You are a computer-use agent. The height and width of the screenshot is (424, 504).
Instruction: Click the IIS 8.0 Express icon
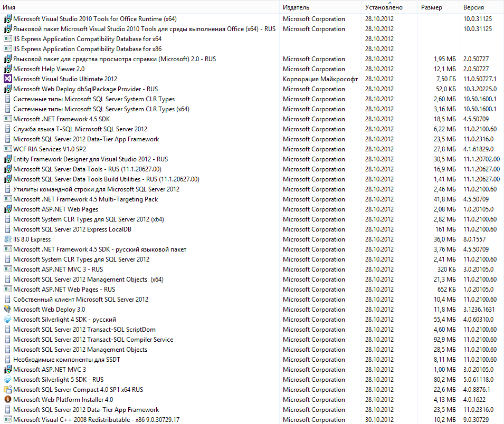[x=8, y=239]
